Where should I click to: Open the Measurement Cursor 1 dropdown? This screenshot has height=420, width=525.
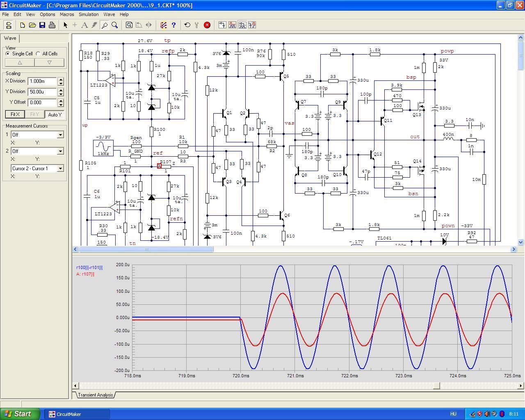point(60,135)
